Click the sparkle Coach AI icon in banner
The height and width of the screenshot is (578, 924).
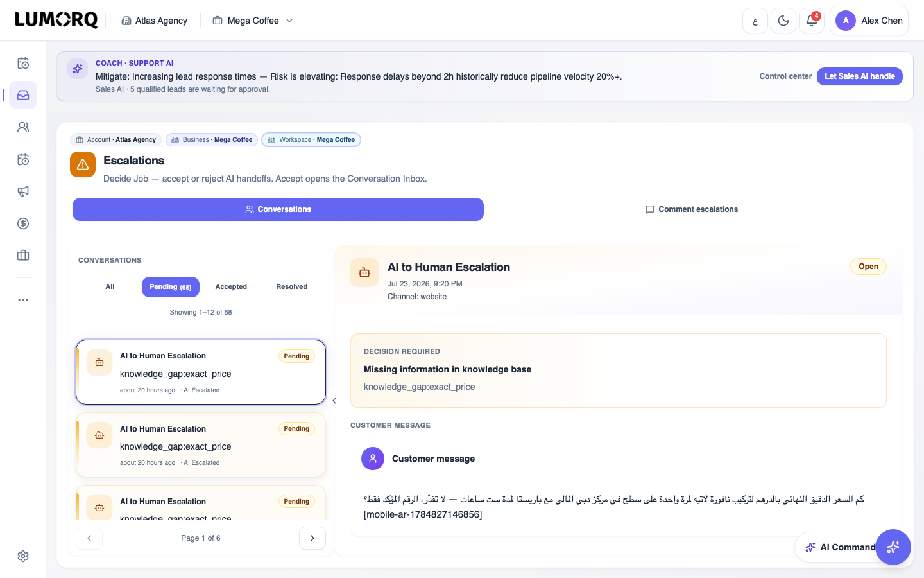pyautogui.click(x=78, y=69)
